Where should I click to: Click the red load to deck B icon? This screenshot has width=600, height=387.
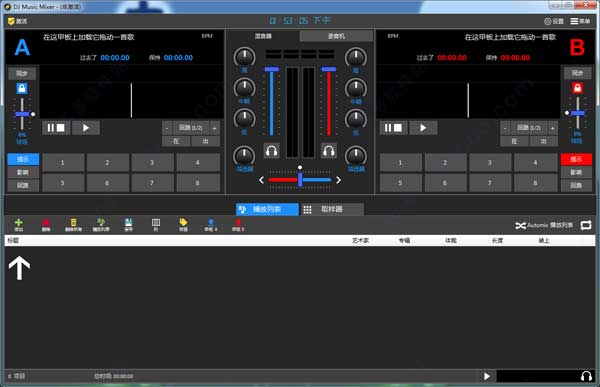[238, 224]
